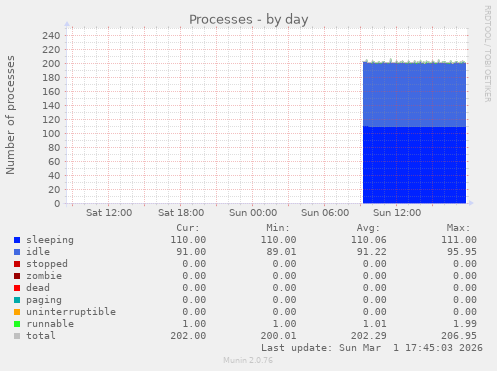Click sleeping maximum value 111.00
This screenshot has width=497, height=371.
click(459, 240)
